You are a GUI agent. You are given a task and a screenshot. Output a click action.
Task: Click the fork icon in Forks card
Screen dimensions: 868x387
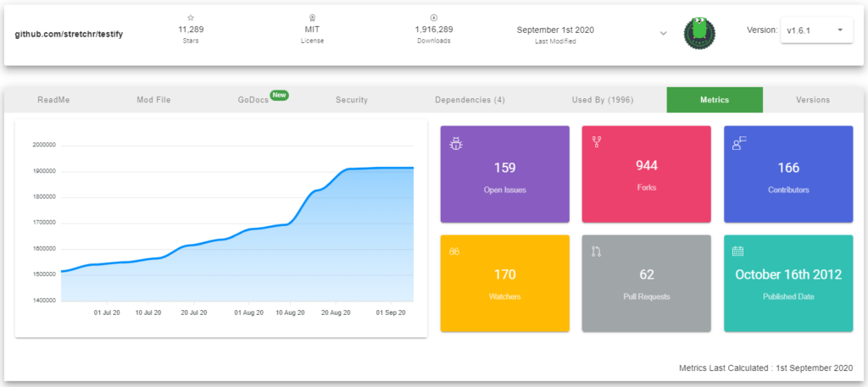[x=597, y=141]
